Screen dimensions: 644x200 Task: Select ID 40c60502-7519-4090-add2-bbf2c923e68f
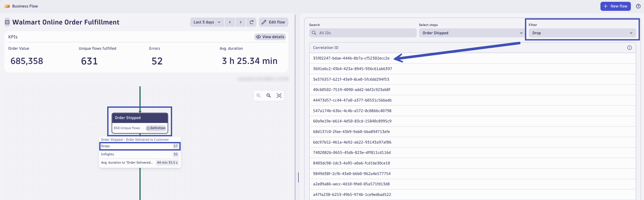pos(473,90)
